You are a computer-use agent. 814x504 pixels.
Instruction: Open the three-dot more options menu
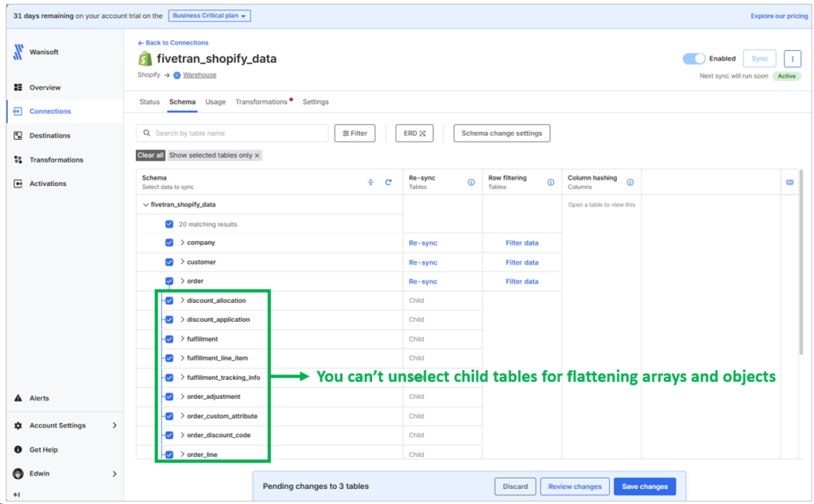(x=793, y=59)
